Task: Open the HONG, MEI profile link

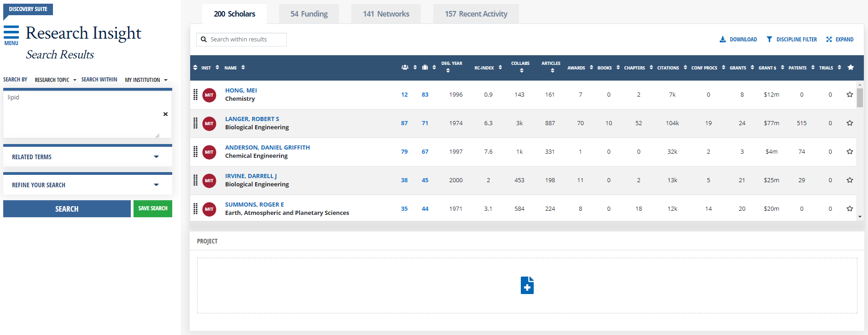Action: pyautogui.click(x=241, y=91)
